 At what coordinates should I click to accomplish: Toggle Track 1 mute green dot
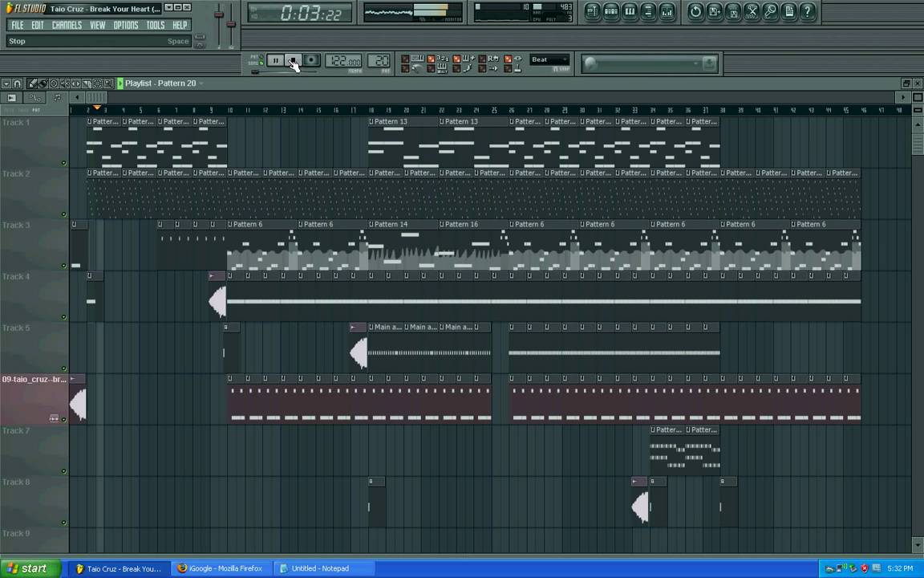click(63, 163)
